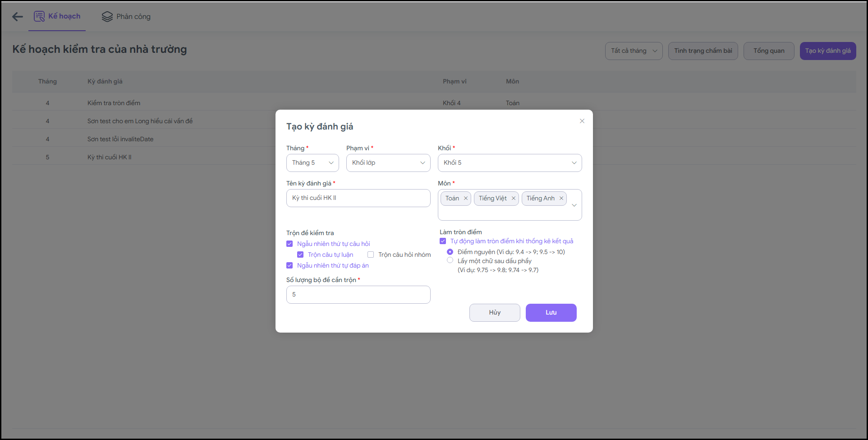Viewport: 868px width, 440px height.
Task: Toggle Ngẫu nhiên thứ tự câu hỏi checkbox
Action: click(x=289, y=244)
